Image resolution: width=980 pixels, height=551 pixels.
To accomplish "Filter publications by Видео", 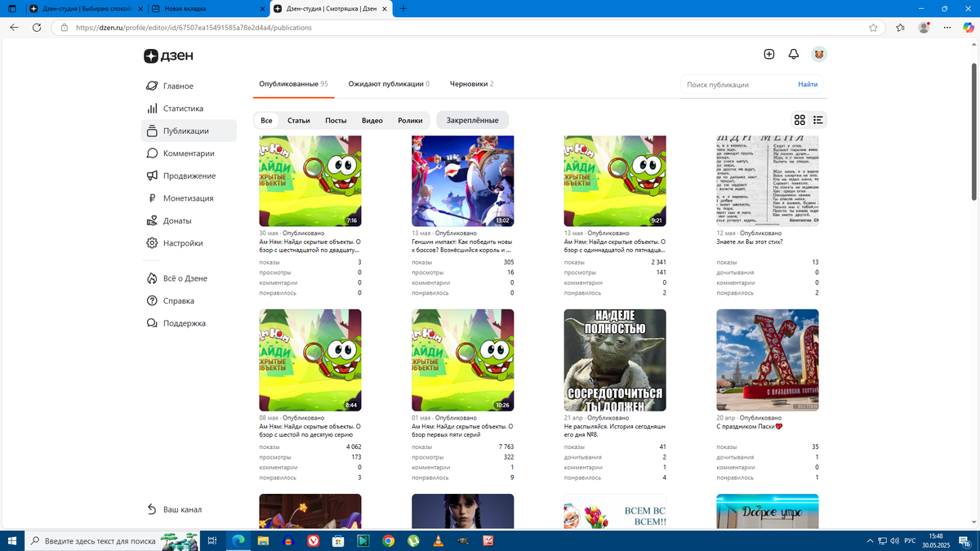I will tap(372, 120).
